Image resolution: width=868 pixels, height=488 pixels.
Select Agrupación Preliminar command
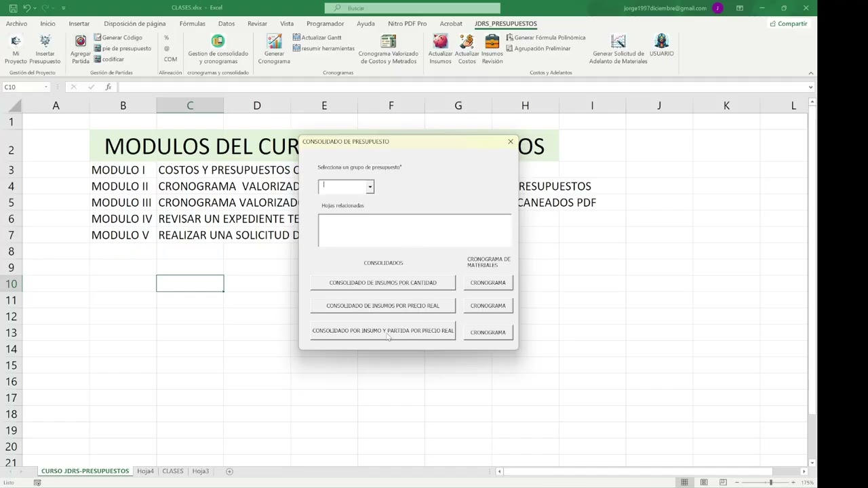tap(538, 49)
